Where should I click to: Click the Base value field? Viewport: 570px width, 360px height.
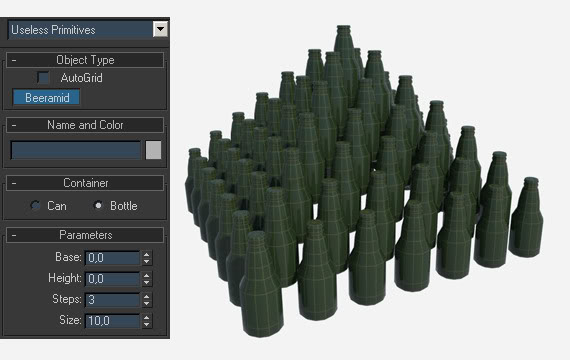pyautogui.click(x=112, y=258)
